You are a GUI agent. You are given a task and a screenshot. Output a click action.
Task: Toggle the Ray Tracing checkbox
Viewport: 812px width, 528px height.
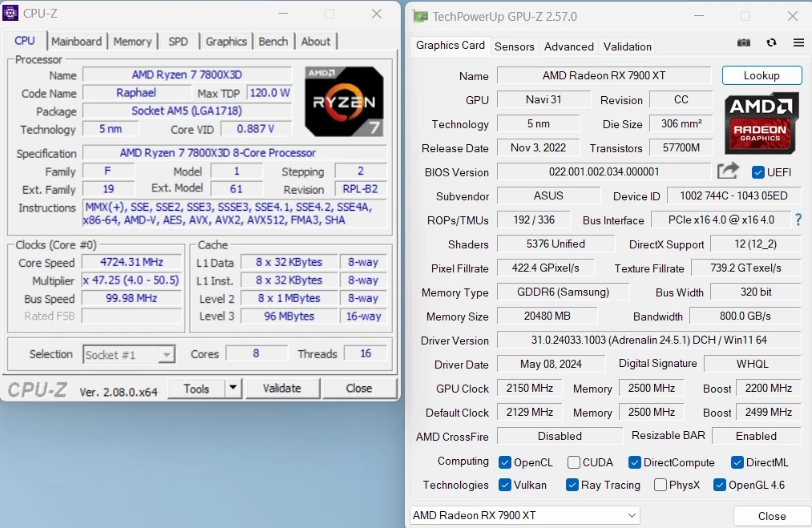(572, 485)
